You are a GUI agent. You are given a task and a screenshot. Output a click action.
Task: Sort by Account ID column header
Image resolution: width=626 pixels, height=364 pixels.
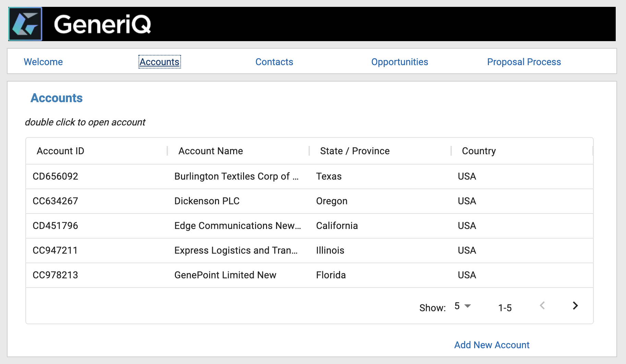pyautogui.click(x=60, y=151)
